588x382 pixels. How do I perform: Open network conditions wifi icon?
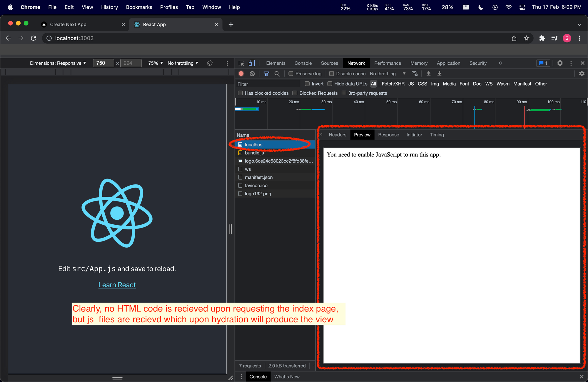pyautogui.click(x=415, y=74)
